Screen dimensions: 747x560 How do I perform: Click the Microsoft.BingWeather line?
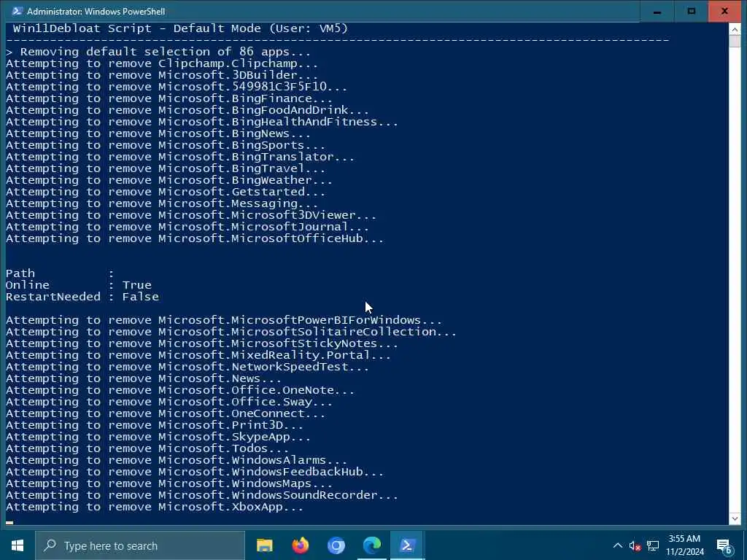pos(169,180)
